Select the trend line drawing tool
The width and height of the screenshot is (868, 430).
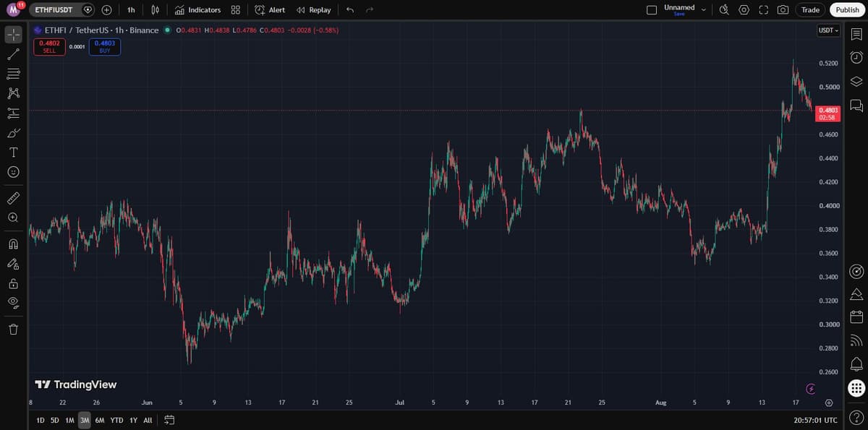[13, 54]
